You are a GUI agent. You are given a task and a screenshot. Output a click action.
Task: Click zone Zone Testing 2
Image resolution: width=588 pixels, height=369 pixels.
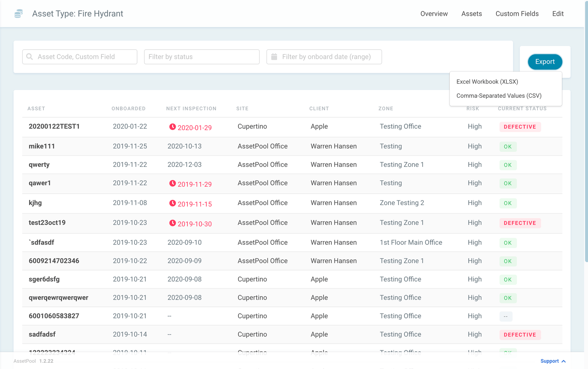[x=402, y=203]
